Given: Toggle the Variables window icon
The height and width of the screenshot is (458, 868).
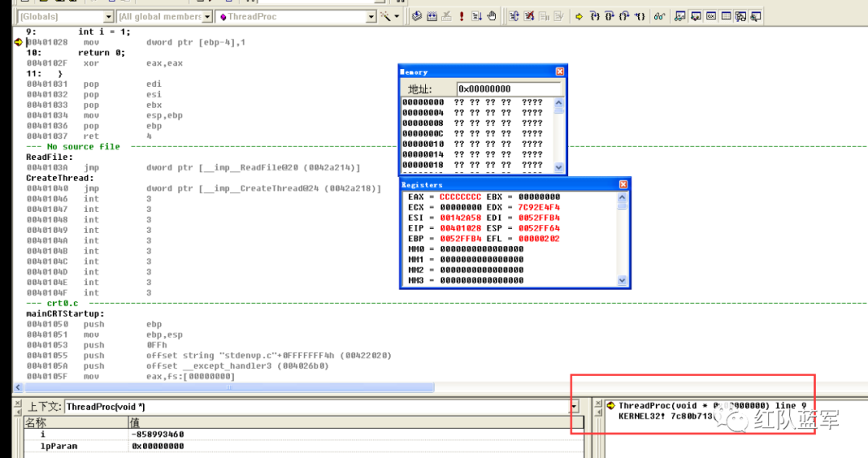Looking at the screenshot, I should pyautogui.click(x=696, y=17).
